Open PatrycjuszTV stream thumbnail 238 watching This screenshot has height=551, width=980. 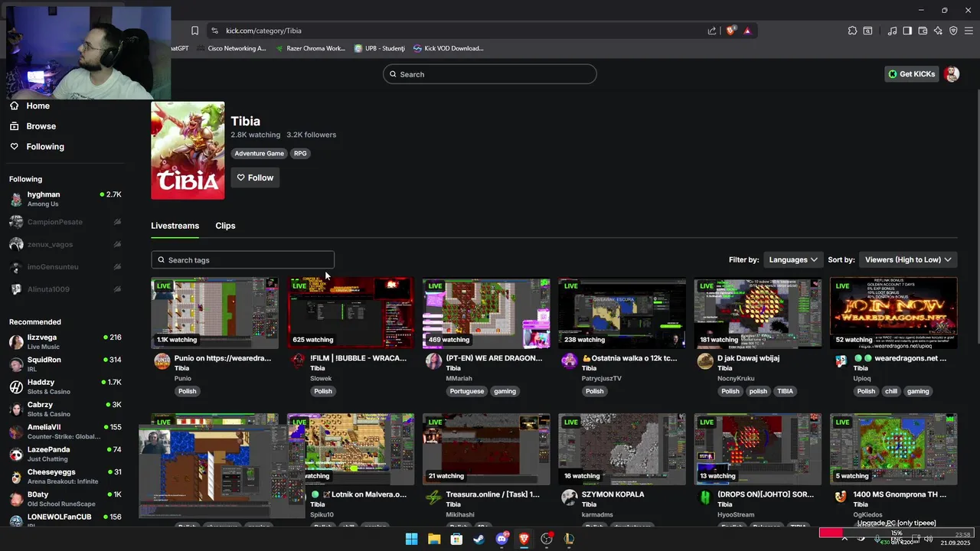click(622, 313)
